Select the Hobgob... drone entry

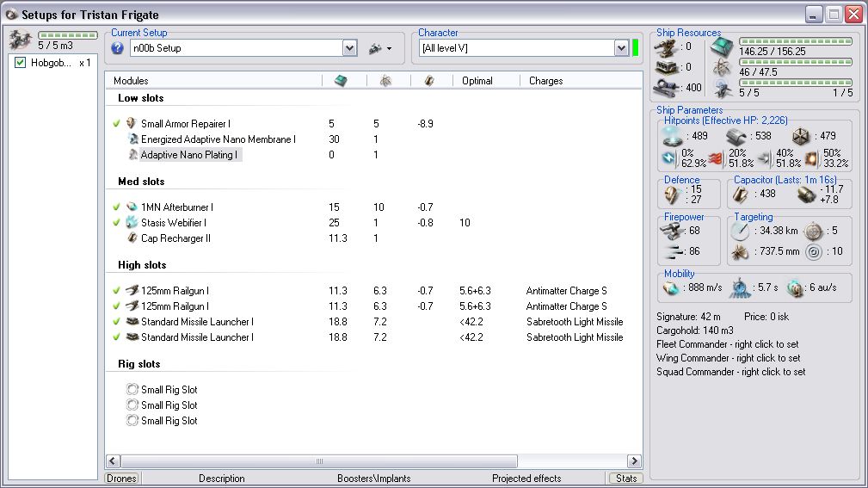59,63
